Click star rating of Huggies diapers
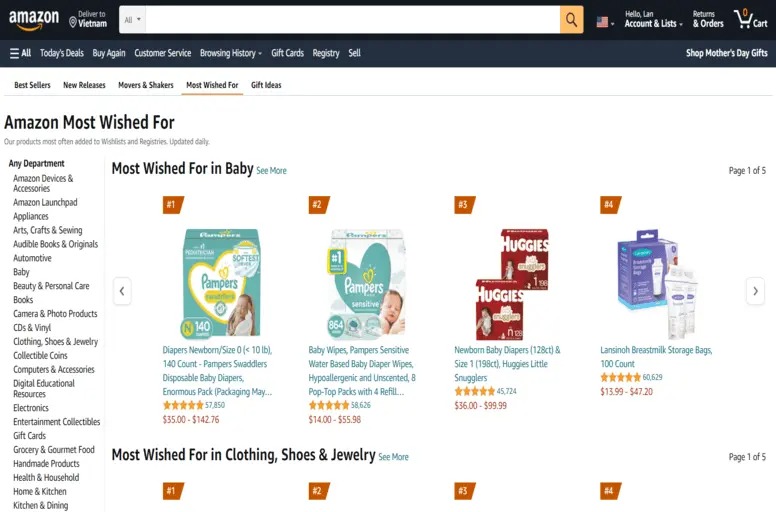The height and width of the screenshot is (512, 776). [474, 391]
